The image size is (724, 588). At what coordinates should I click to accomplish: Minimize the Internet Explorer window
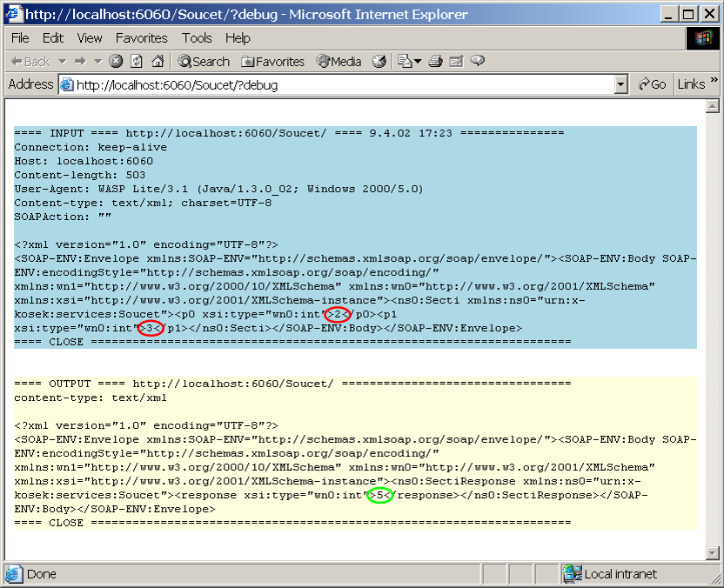tap(669, 14)
